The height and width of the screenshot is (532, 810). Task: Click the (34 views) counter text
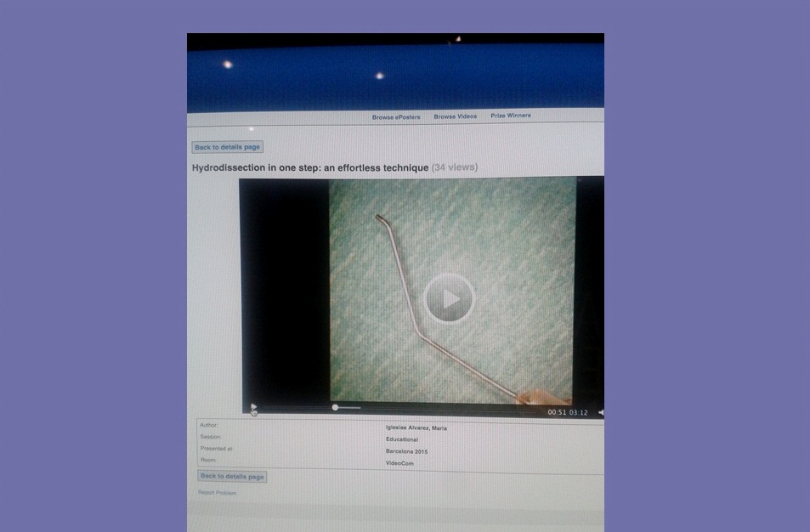pyautogui.click(x=455, y=167)
